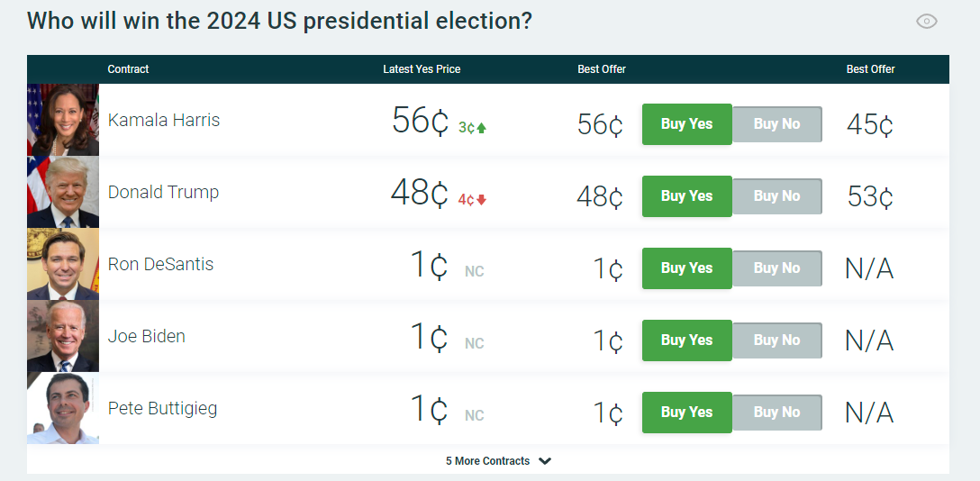Click the Donald Trump contract photo
Viewport: 980px width, 481px height.
(63, 193)
